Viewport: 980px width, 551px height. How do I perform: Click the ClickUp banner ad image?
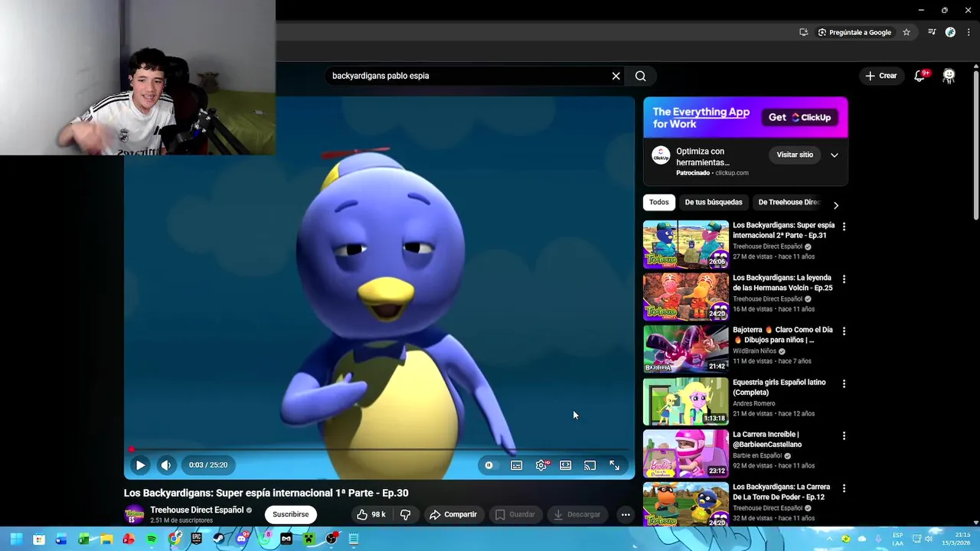click(745, 117)
